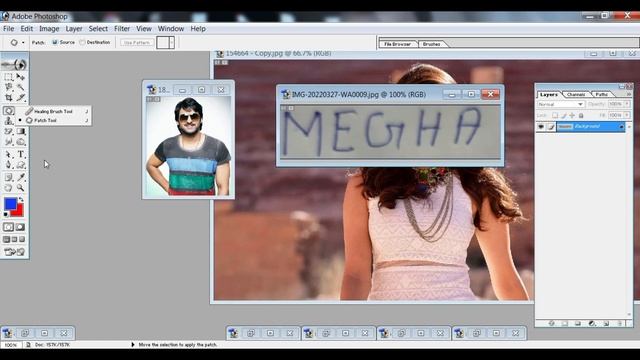Open the layer Opacity slider arrow
This screenshot has height=360, width=640.
[x=627, y=104]
